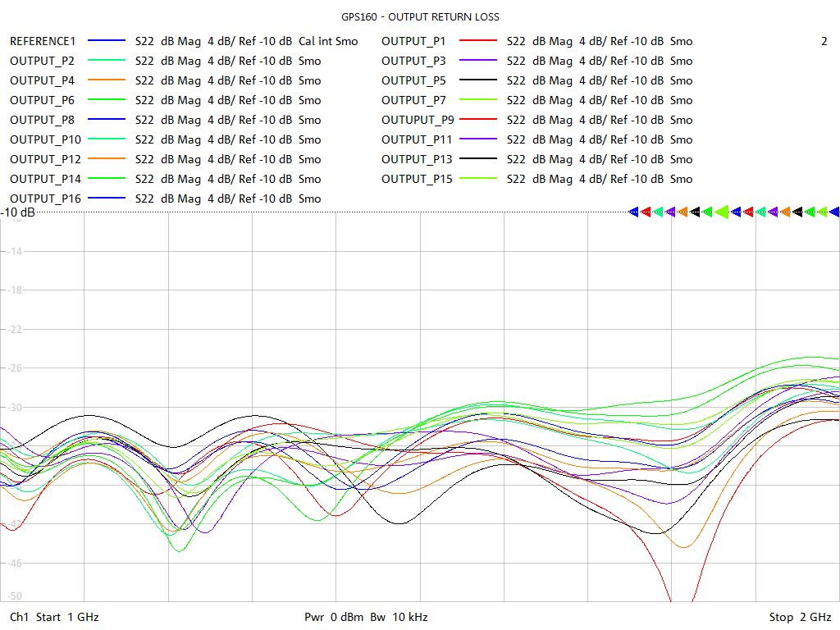The width and height of the screenshot is (840, 630).
Task: Select the OUTPUT_P4 trace label
Action: [43, 81]
